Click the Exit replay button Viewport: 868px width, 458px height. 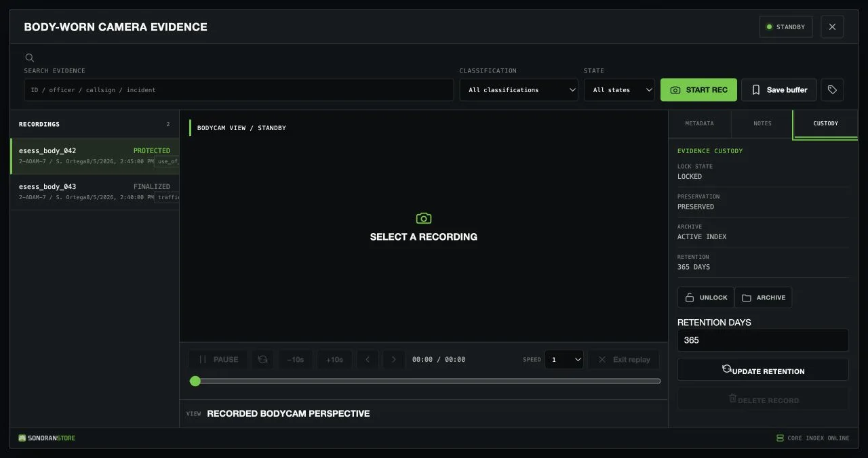(x=624, y=360)
